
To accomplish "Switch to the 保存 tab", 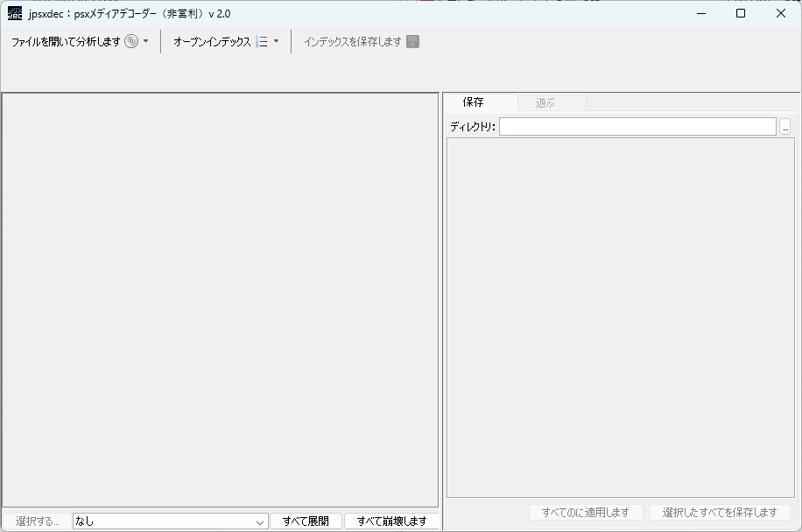I will 473,102.
